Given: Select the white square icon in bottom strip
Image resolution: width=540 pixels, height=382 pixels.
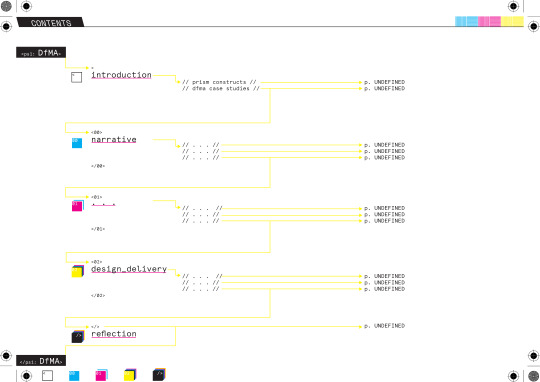Looking at the screenshot, I should click(47, 375).
